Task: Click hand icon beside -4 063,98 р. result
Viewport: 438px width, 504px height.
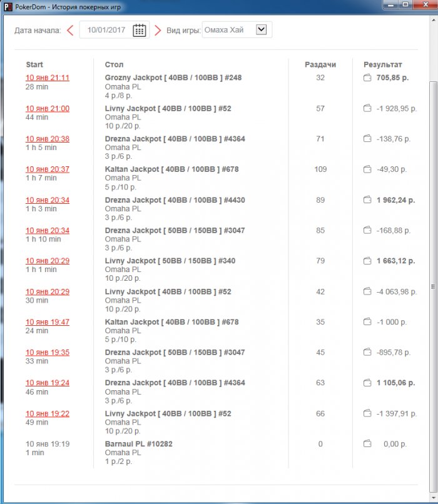Action: coord(368,292)
